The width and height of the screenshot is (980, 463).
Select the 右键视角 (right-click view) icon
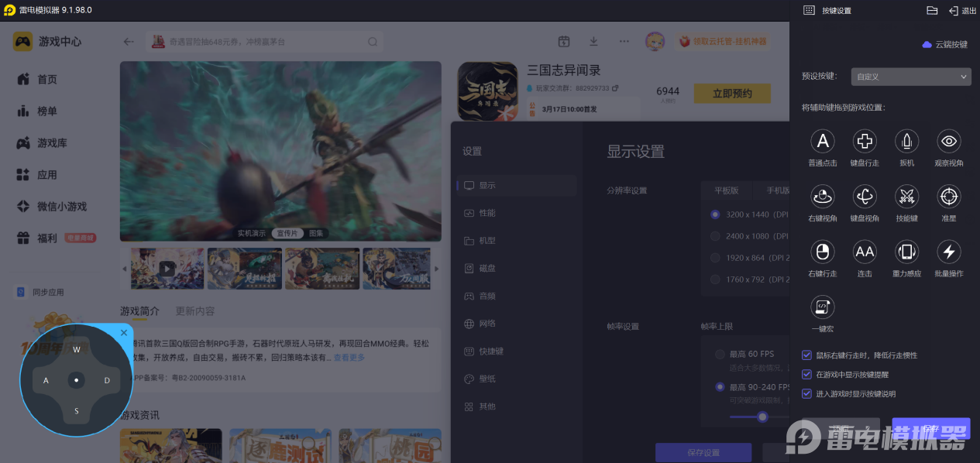823,196
